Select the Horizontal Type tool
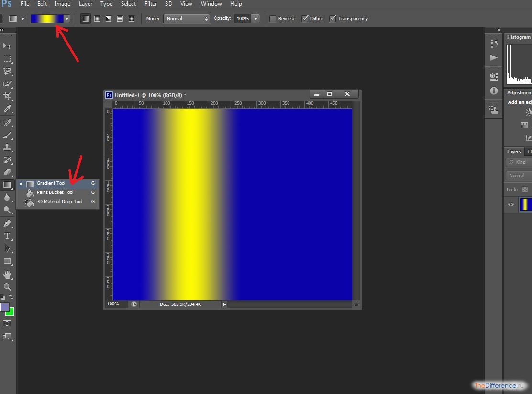The height and width of the screenshot is (394, 532). (7, 236)
